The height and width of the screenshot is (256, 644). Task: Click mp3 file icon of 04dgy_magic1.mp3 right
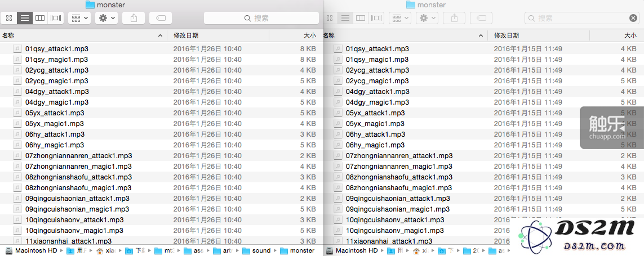pyautogui.click(x=337, y=102)
